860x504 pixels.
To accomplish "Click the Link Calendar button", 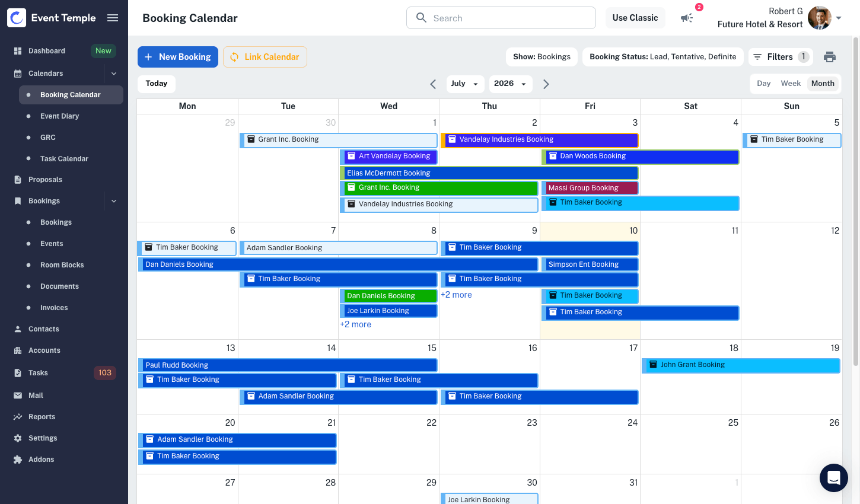I will 265,57.
